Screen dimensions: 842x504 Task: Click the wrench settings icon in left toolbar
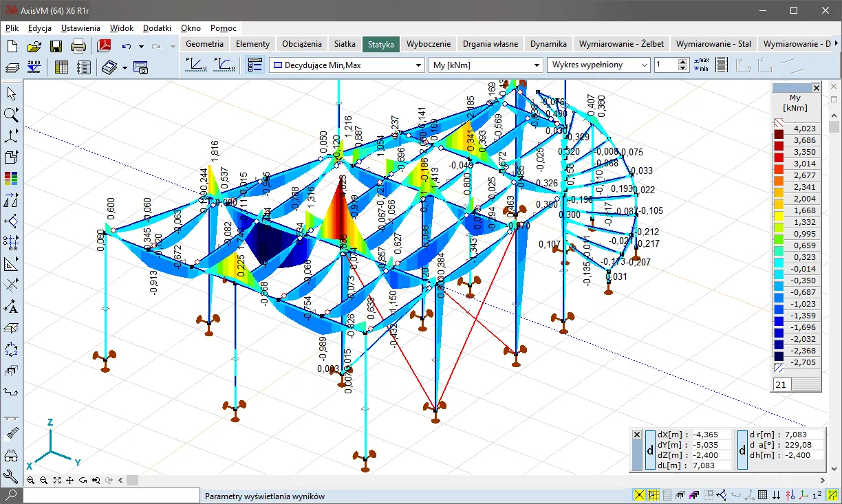(x=11, y=476)
